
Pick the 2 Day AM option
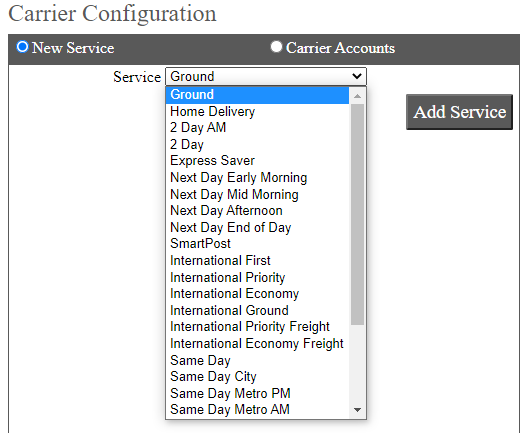coord(257,128)
